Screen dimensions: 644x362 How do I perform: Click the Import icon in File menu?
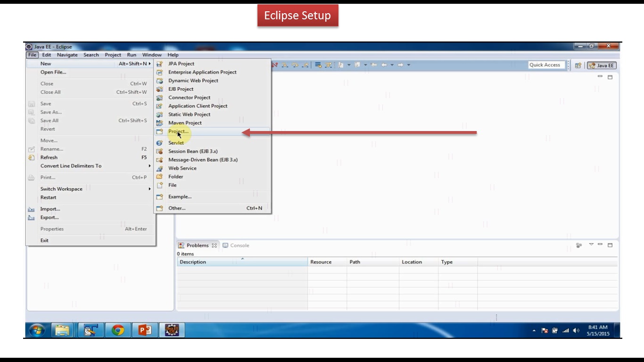click(32, 209)
